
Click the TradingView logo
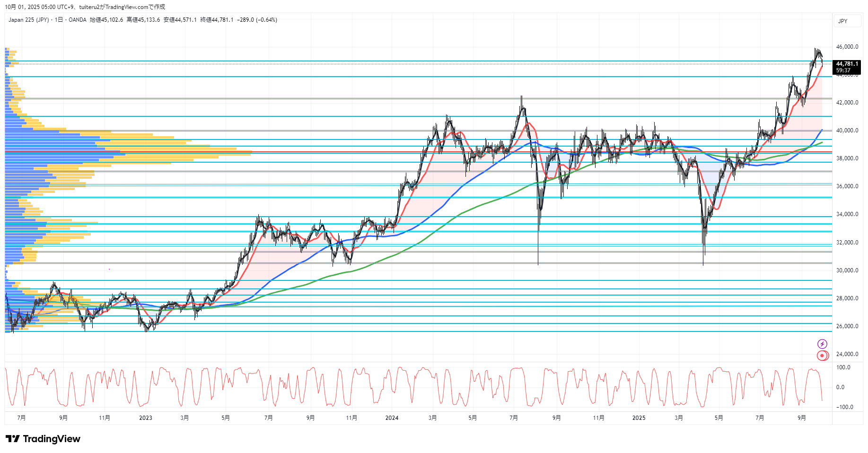click(43, 439)
